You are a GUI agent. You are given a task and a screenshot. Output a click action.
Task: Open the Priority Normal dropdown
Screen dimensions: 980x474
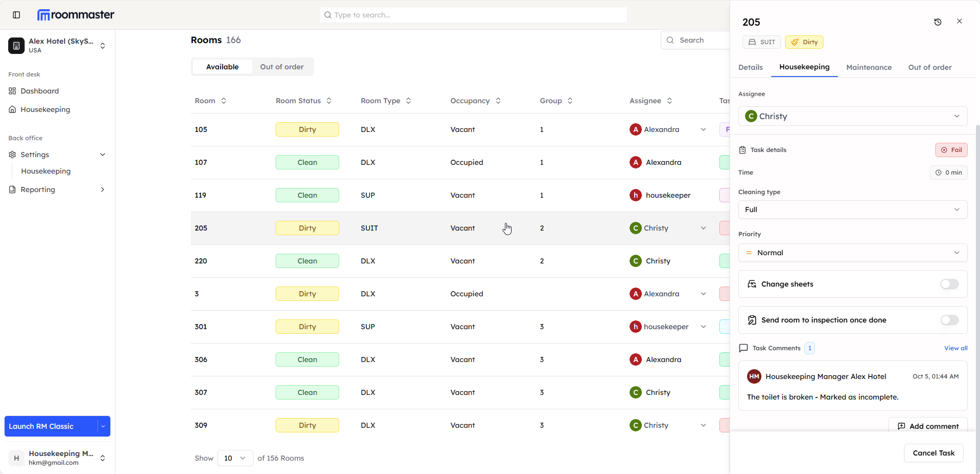852,253
